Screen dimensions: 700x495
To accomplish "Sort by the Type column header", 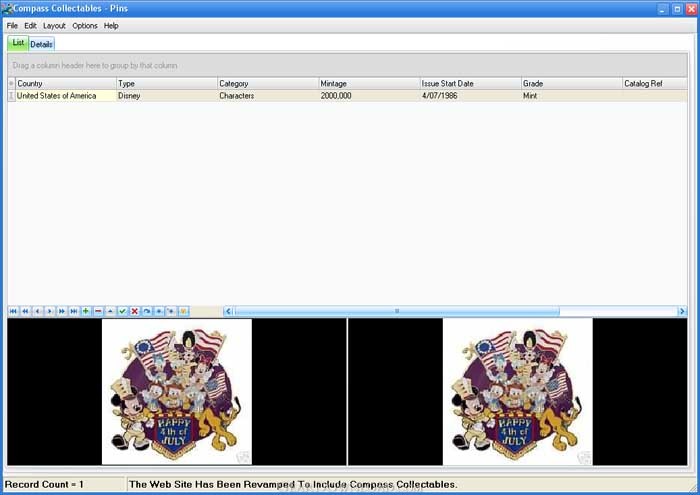I will [167, 83].
